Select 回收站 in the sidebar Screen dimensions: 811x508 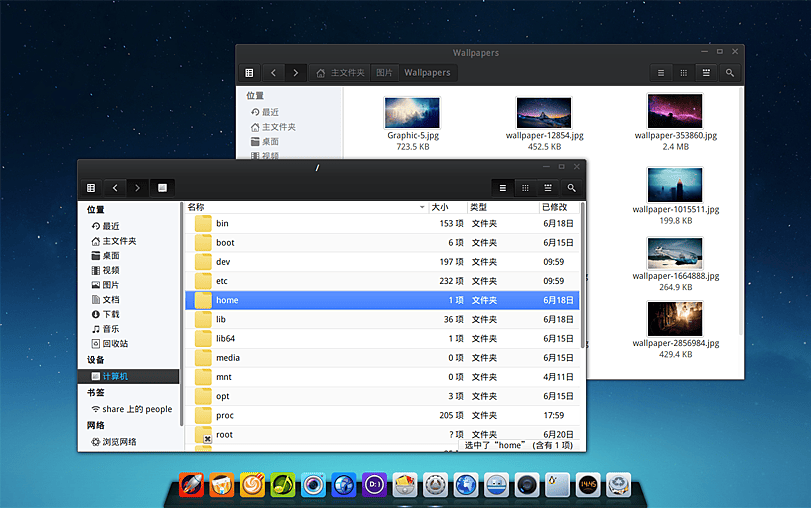click(x=114, y=343)
